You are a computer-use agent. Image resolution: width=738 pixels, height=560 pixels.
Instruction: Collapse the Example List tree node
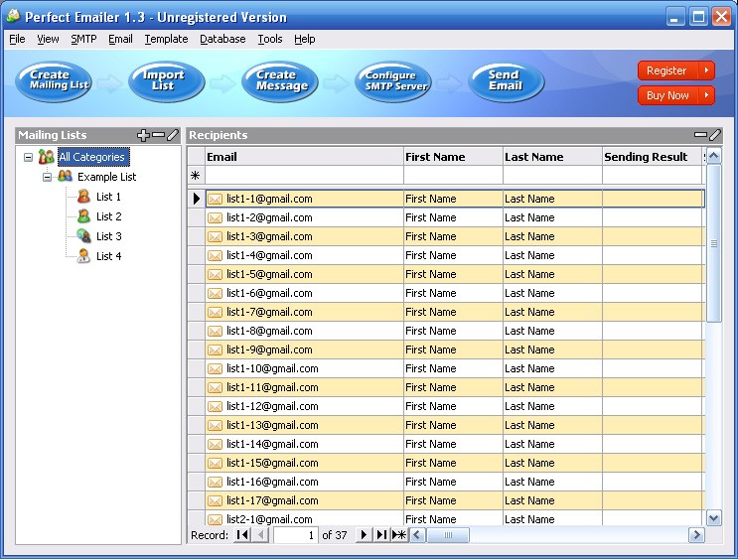[x=47, y=177]
